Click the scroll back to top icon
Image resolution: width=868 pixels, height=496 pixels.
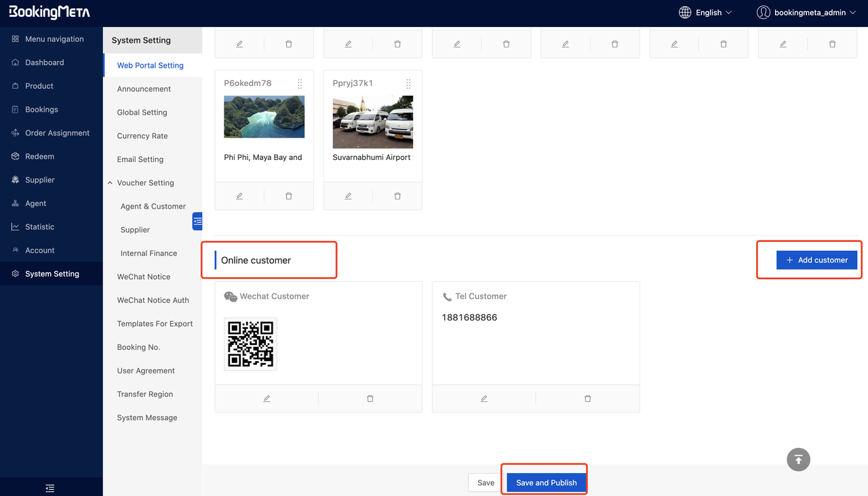click(798, 459)
